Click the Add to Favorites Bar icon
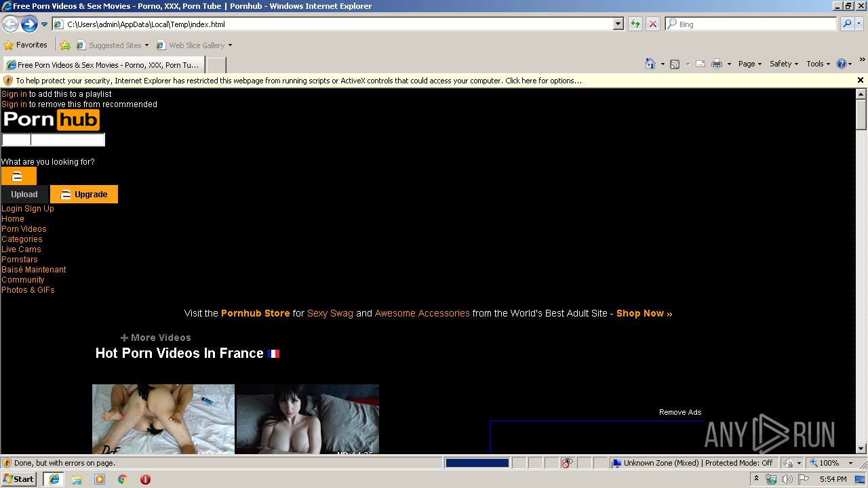 pos(65,45)
